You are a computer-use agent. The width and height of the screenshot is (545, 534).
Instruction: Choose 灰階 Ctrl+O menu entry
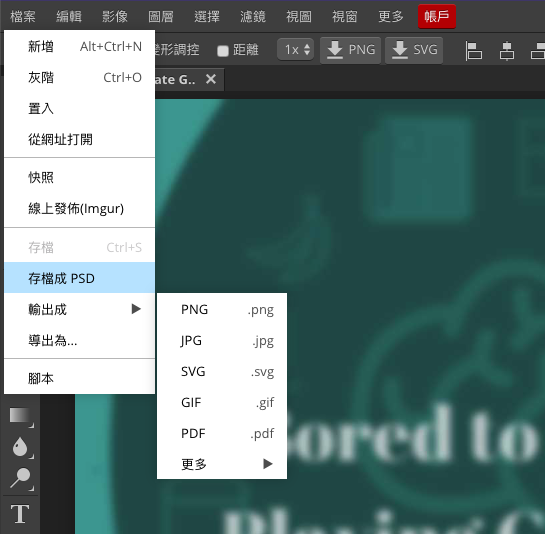click(x=80, y=77)
